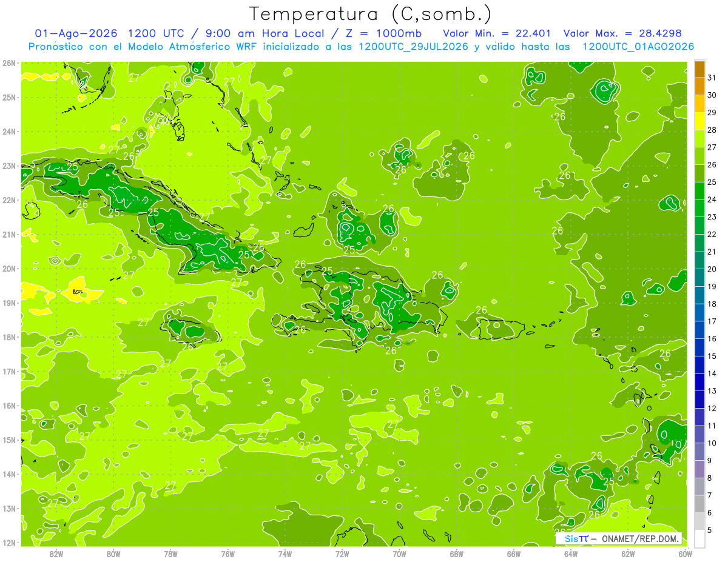
Task: Click the "74W" longitude axis label
Action: point(285,554)
